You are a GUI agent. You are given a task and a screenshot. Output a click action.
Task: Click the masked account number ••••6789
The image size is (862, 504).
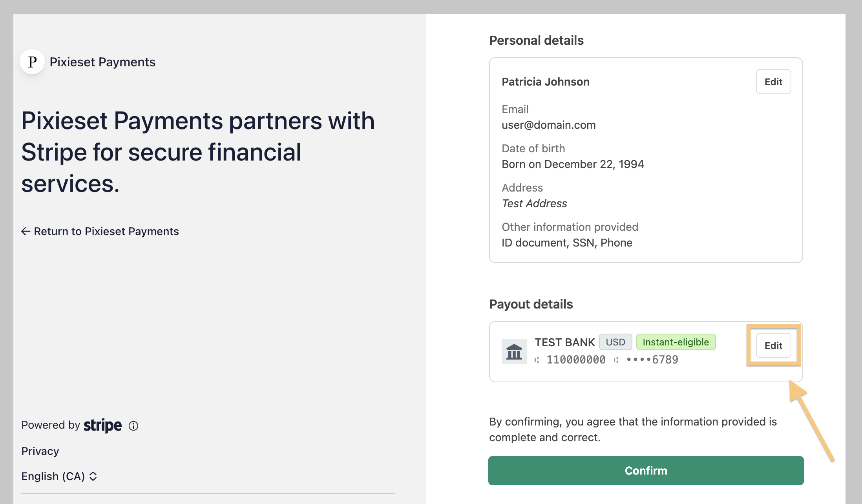pyautogui.click(x=652, y=360)
